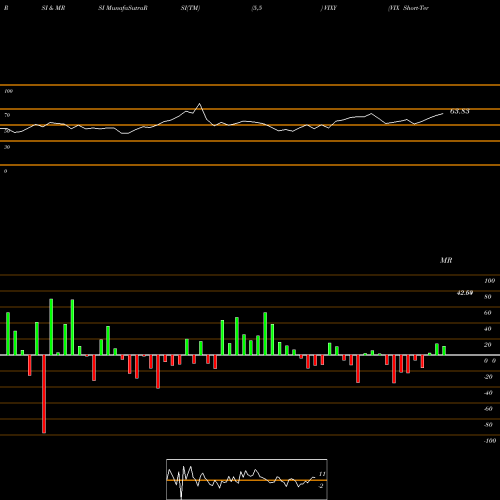Click the value -2 in mini chart
Image resolution: width=500 pixels, height=500 pixels.
(x=321, y=486)
